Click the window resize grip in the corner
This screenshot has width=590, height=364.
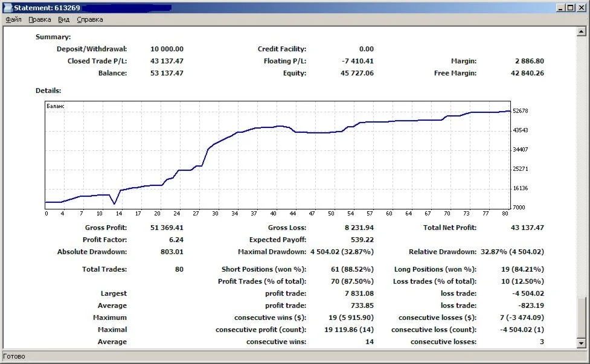(x=584, y=358)
